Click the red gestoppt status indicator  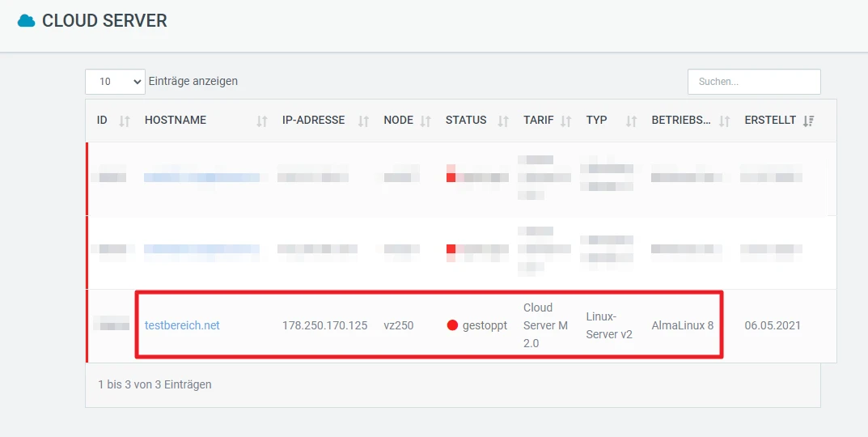click(x=453, y=325)
